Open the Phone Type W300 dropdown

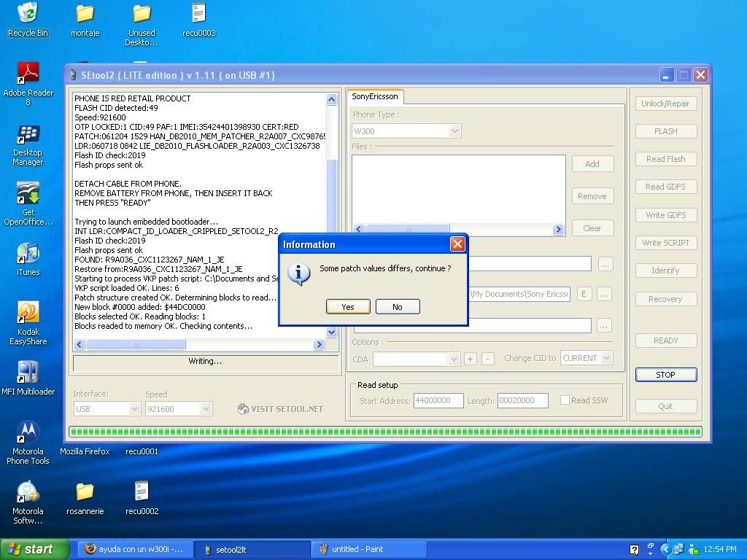(x=454, y=131)
